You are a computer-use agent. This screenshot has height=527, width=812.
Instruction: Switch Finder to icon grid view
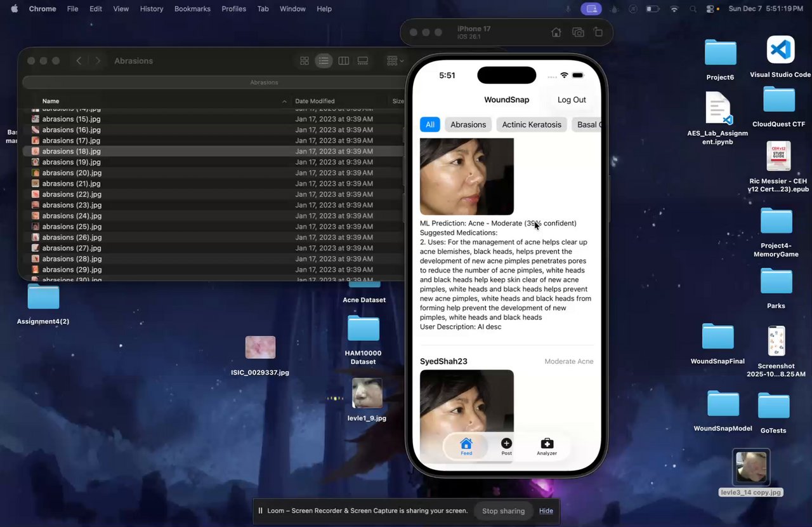304,61
